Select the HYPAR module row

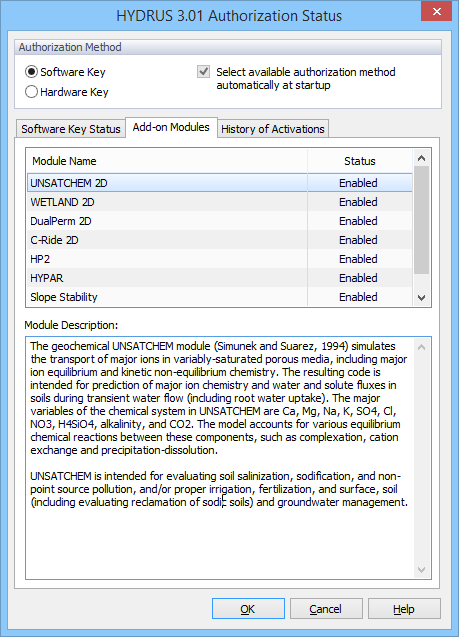point(220,278)
